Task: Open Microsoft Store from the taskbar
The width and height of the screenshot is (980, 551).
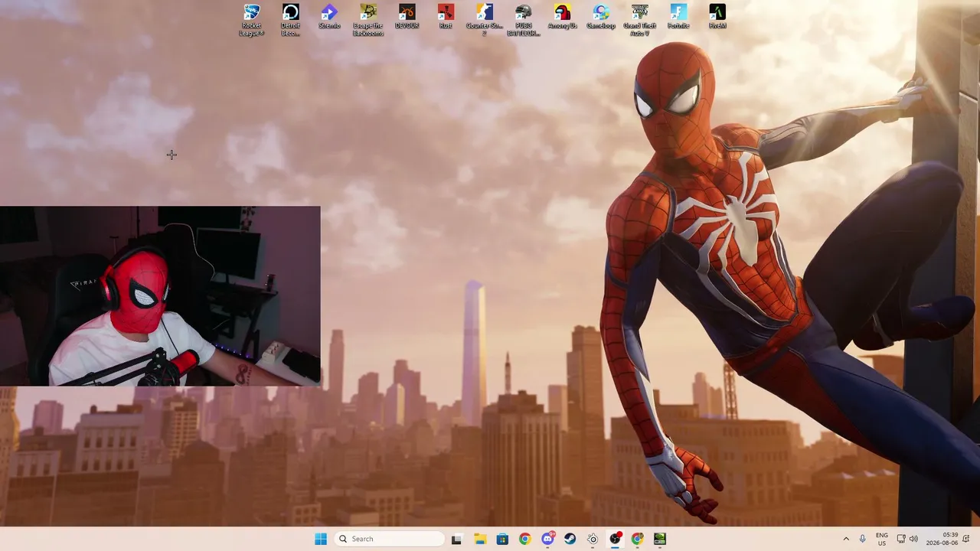Action: [x=502, y=539]
